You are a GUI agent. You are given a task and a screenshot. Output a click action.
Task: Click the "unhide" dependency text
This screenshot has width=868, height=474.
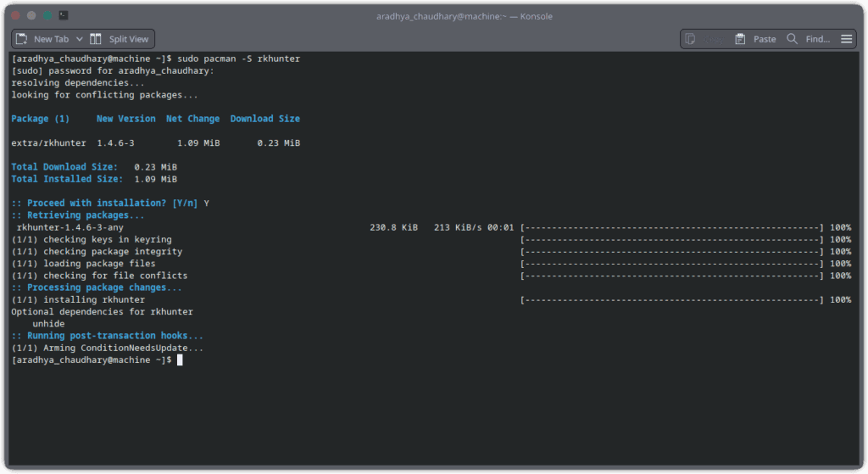coord(48,324)
